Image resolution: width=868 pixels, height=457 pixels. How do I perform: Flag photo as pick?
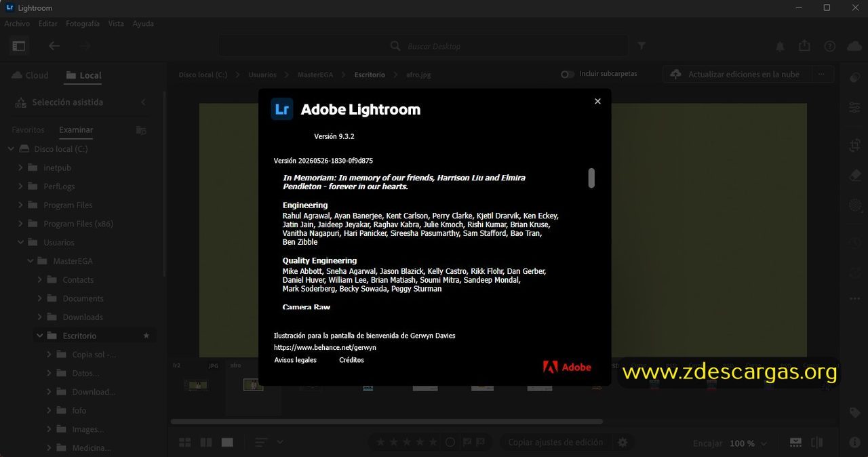pyautogui.click(x=467, y=442)
